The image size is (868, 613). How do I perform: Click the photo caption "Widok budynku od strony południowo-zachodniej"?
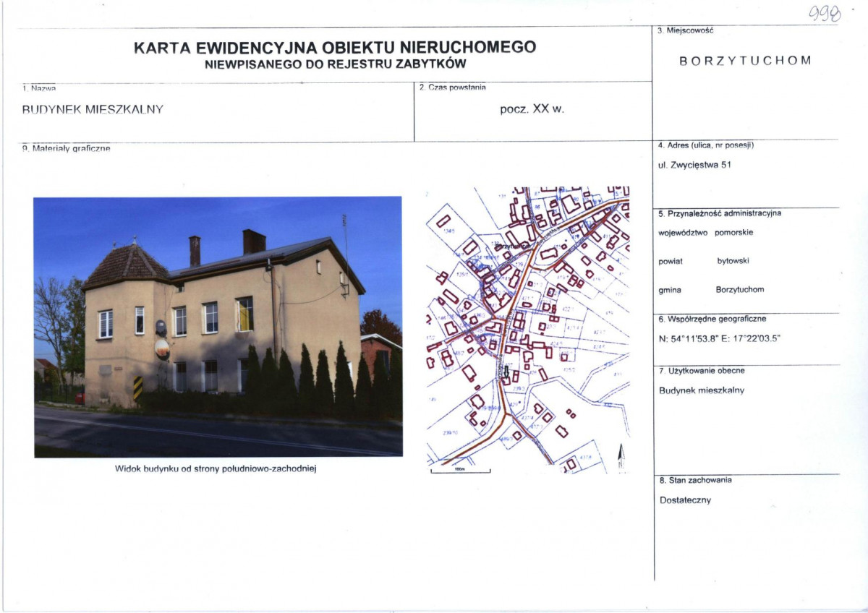(217, 468)
